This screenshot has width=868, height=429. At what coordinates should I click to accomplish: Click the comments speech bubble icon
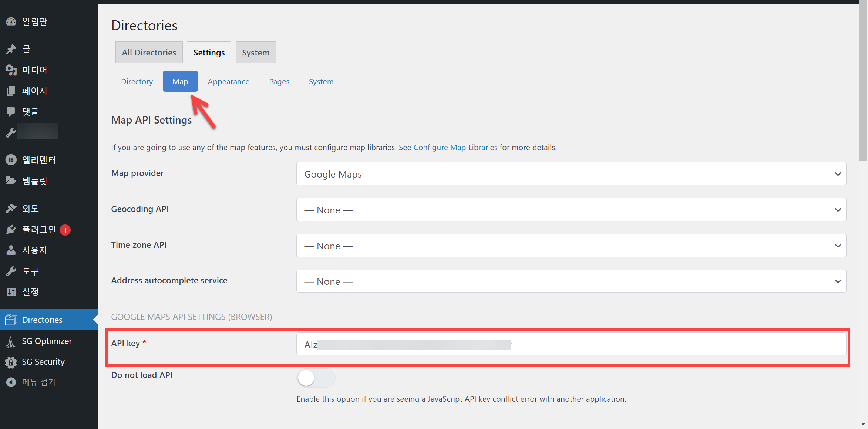11,111
